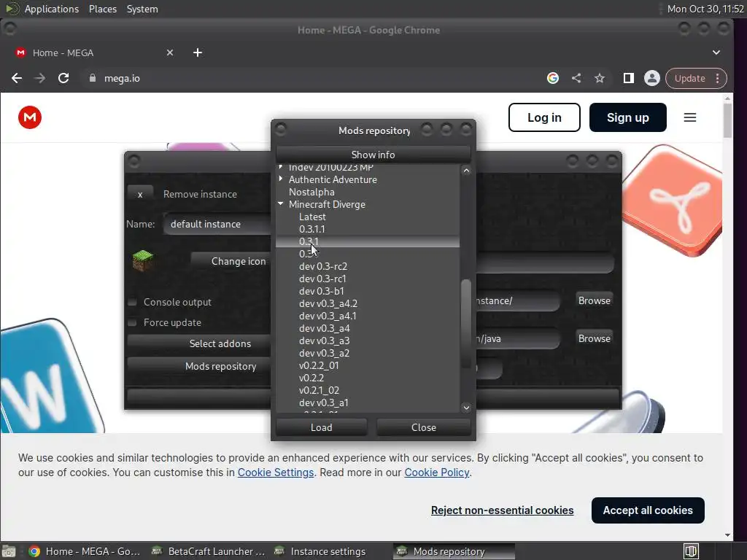Select Nostalpha in mods list

coord(311,192)
